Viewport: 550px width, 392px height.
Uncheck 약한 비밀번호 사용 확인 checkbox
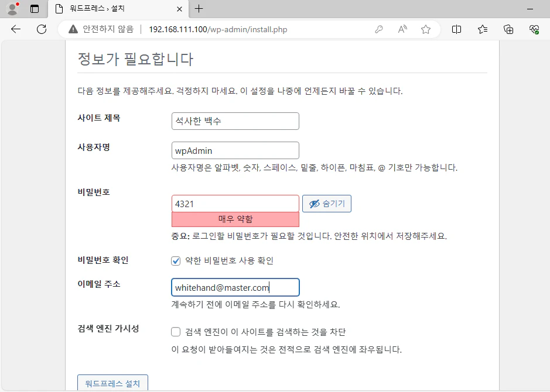click(176, 260)
